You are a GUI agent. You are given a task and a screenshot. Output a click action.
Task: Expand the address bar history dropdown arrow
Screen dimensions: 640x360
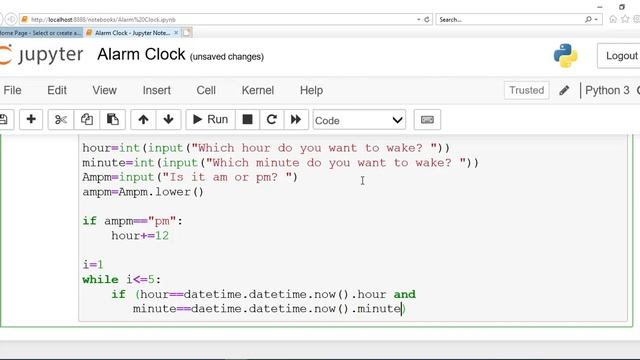point(418,19)
